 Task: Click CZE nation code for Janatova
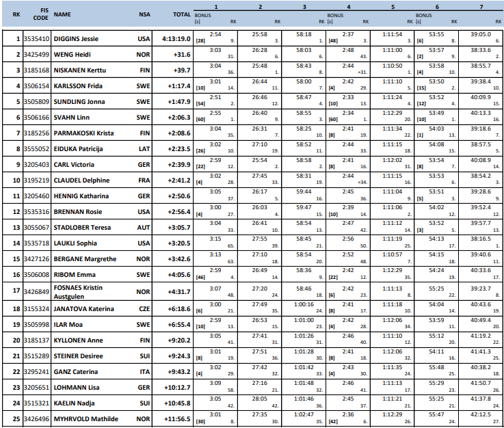point(144,309)
